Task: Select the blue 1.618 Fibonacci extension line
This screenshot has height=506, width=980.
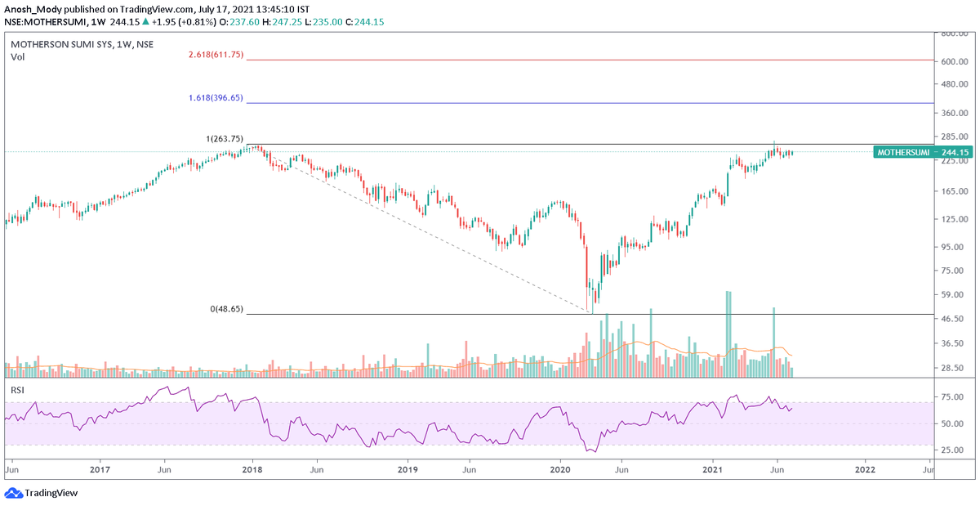Action: tap(590, 103)
